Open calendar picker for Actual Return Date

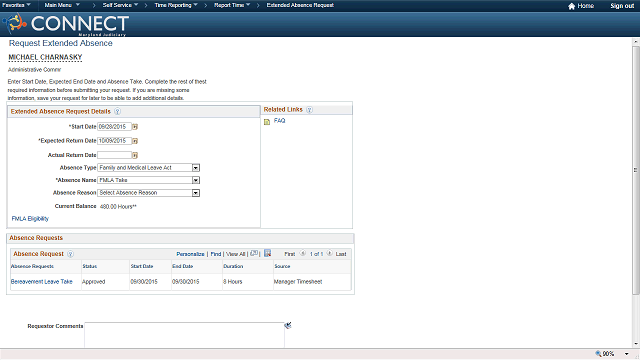tap(135, 156)
